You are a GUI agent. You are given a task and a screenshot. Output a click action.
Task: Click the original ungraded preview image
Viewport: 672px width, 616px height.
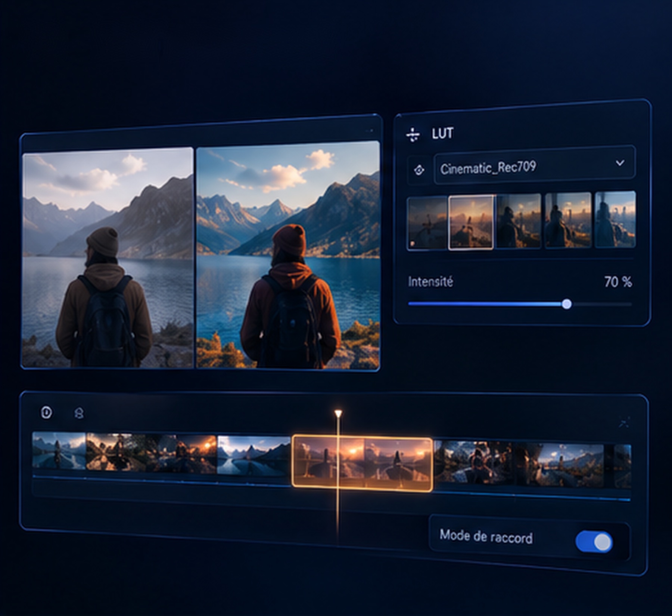[108, 258]
